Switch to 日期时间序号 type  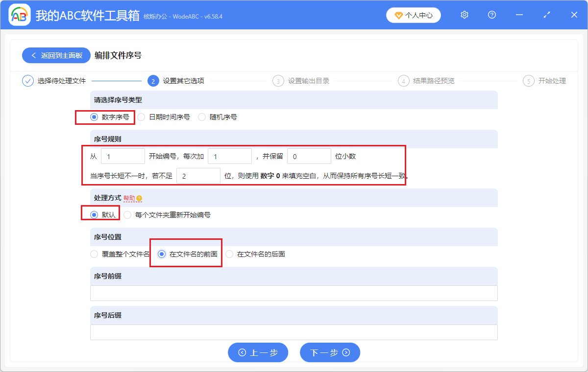click(x=141, y=116)
